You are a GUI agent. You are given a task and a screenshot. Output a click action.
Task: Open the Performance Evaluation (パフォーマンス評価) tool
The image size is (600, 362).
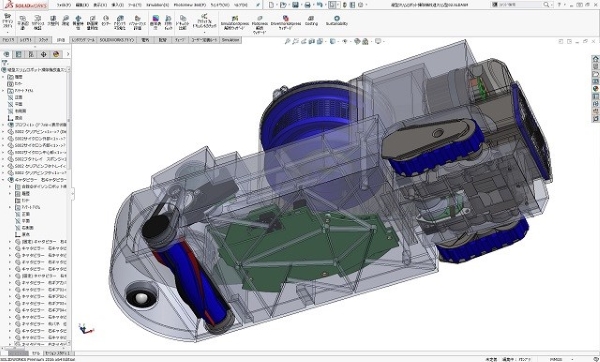point(137,22)
